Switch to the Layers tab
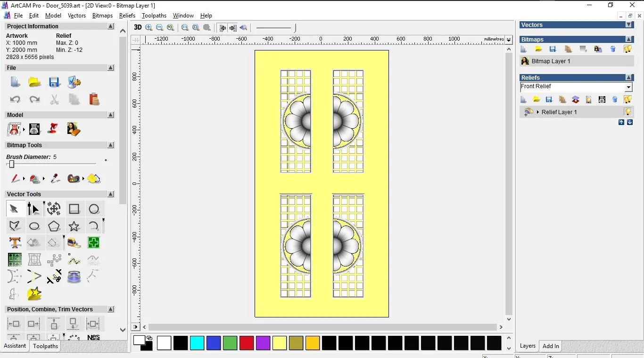 pyautogui.click(x=528, y=346)
